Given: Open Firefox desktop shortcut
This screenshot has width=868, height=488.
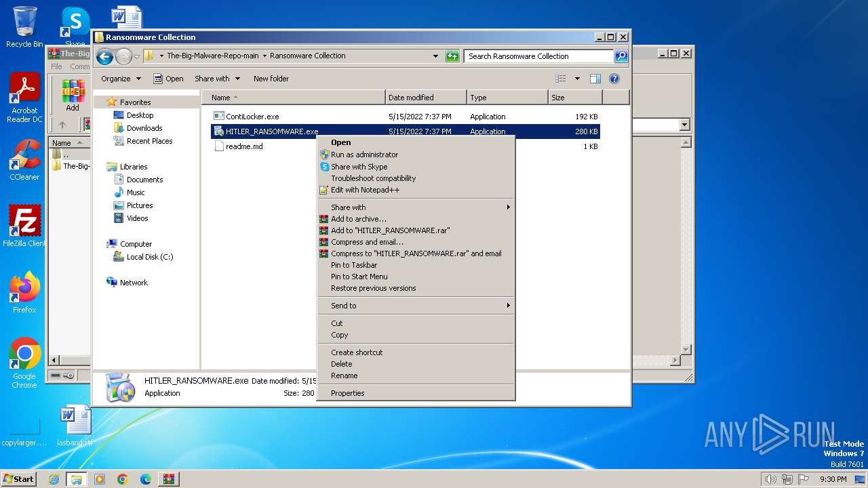Looking at the screenshot, I should pos(24,292).
